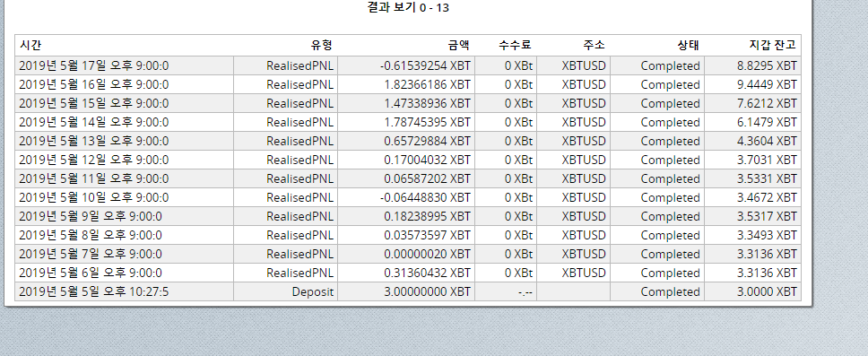This screenshot has width=868, height=356.
Task: Select the 3.00000000 XBT deposit amount
Action: (406, 291)
